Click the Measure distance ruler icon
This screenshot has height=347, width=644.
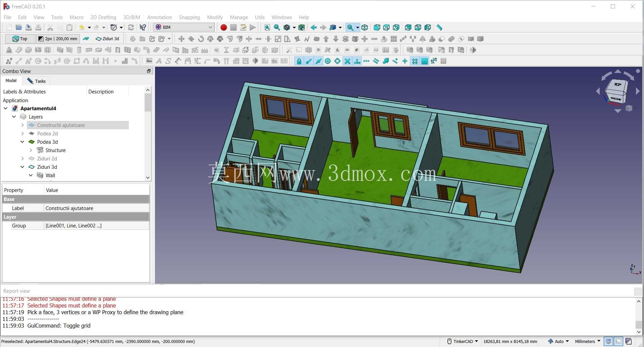[439, 27]
